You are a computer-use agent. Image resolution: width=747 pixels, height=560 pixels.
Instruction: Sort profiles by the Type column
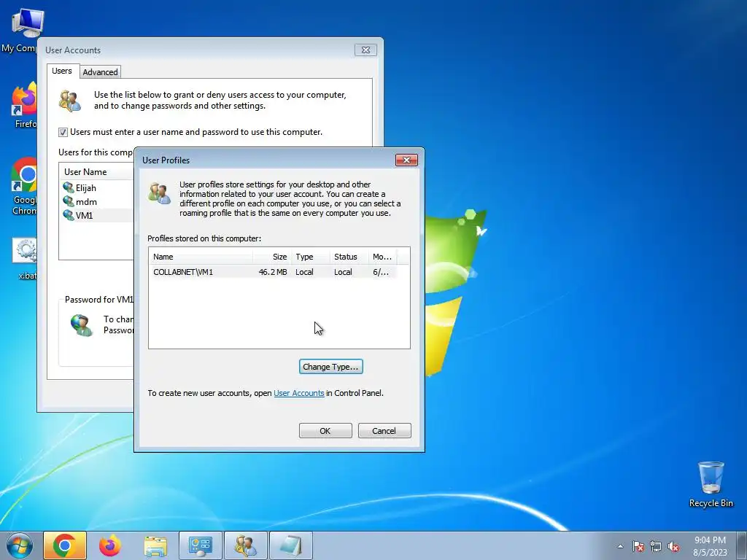tap(310, 257)
